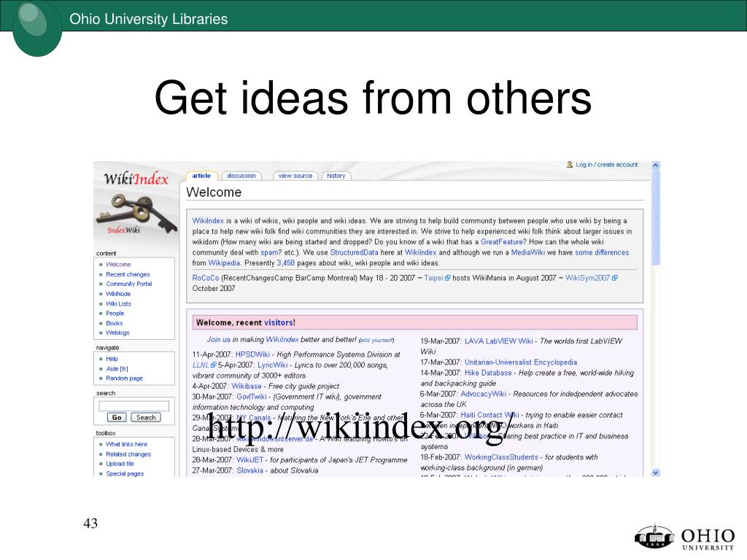The height and width of the screenshot is (560, 747).
Task: Open the HPSDWiki link
Action: [x=252, y=354]
